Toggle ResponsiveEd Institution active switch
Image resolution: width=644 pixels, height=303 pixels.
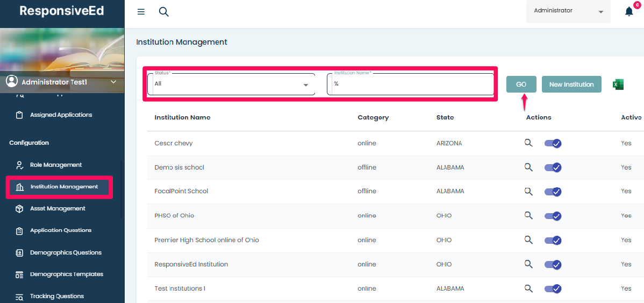click(553, 264)
